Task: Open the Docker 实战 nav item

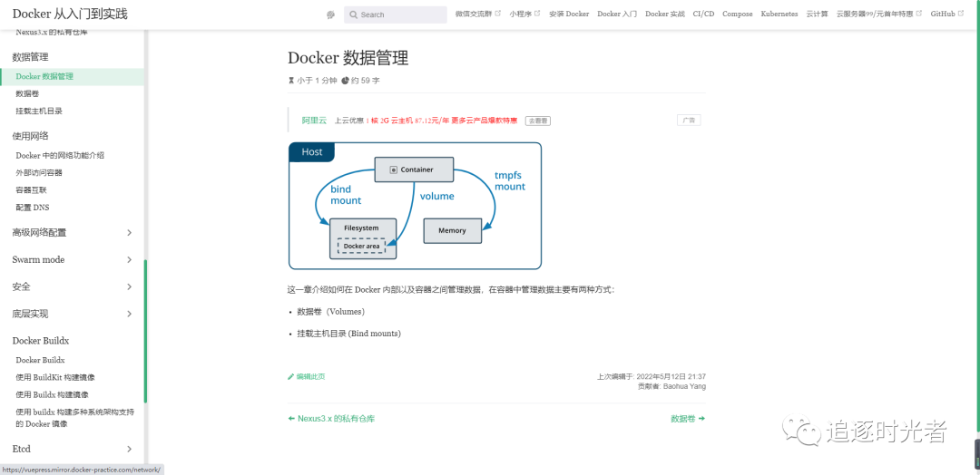Action: [665, 14]
